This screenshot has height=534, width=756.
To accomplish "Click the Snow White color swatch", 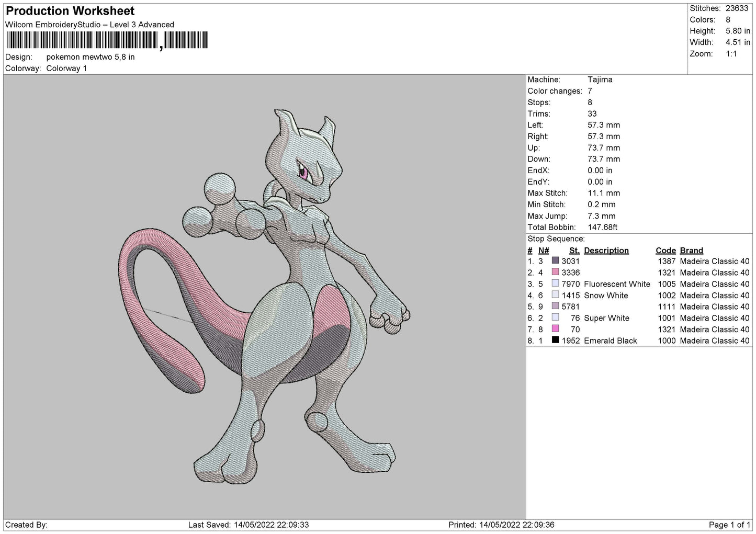I will tap(555, 294).
